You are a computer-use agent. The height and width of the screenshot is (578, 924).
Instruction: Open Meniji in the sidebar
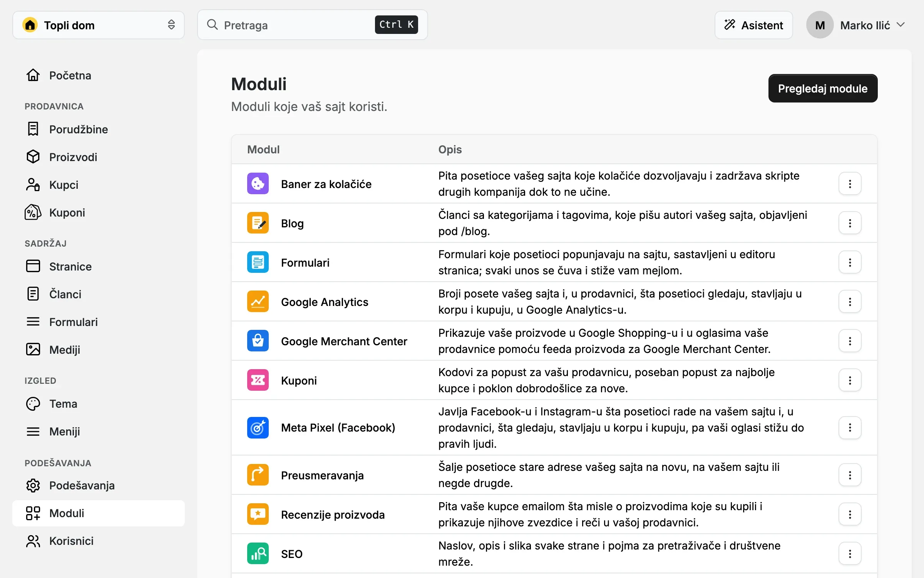point(99,431)
